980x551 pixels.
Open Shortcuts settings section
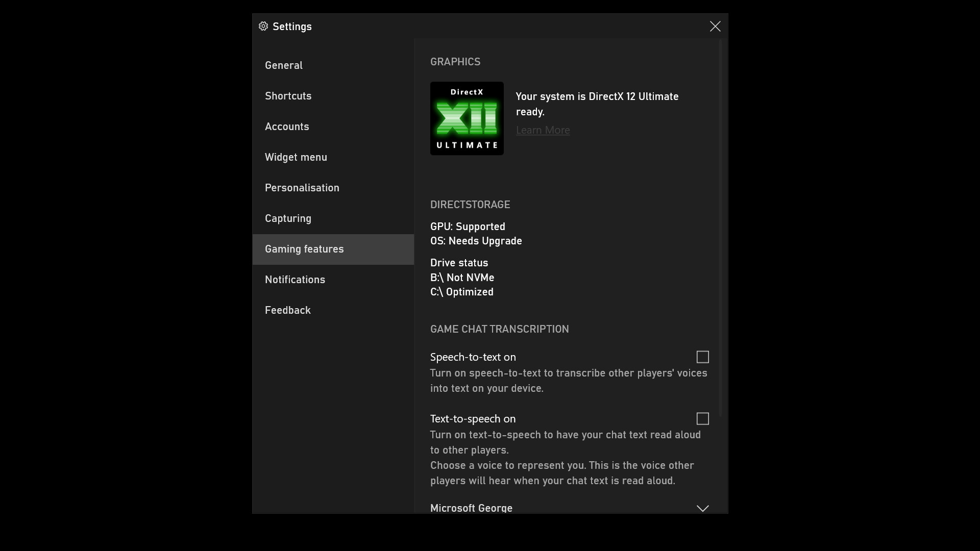288,96
